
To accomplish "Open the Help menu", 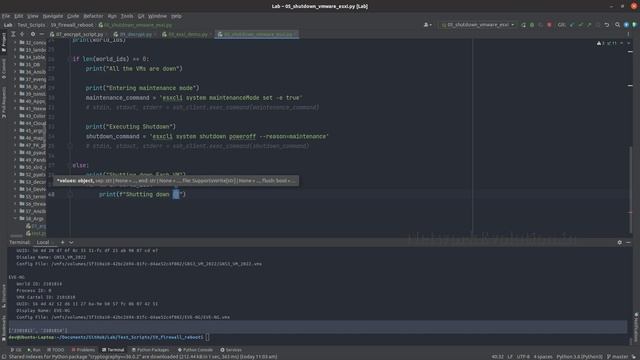I will tap(176, 16).
